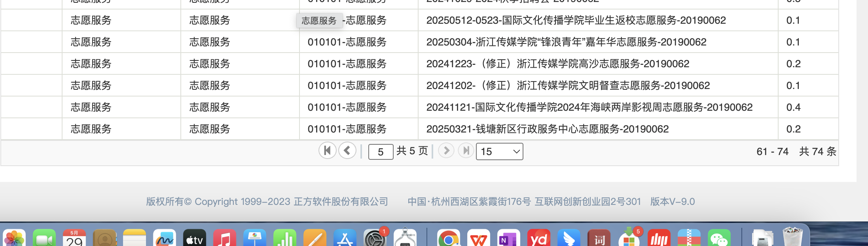Viewport: 868px width, 246px height.
Task: Open the Apple TV app
Action: [194, 238]
